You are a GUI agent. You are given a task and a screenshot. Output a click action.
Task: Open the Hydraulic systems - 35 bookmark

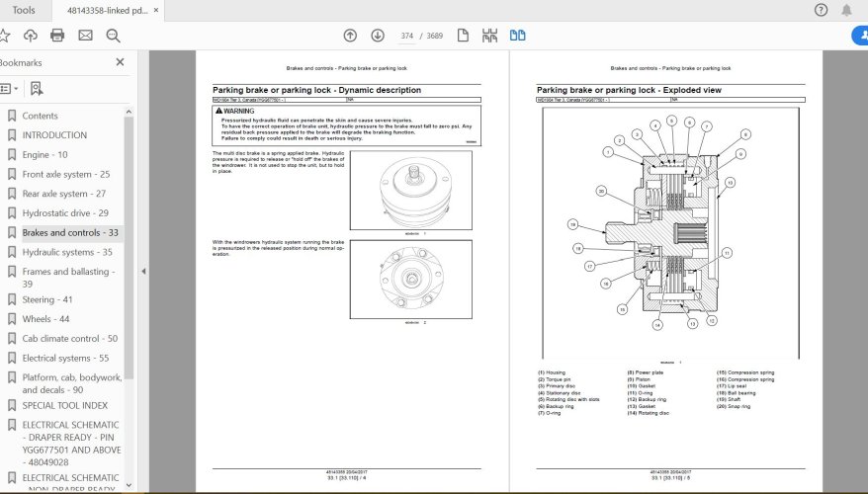pos(67,252)
